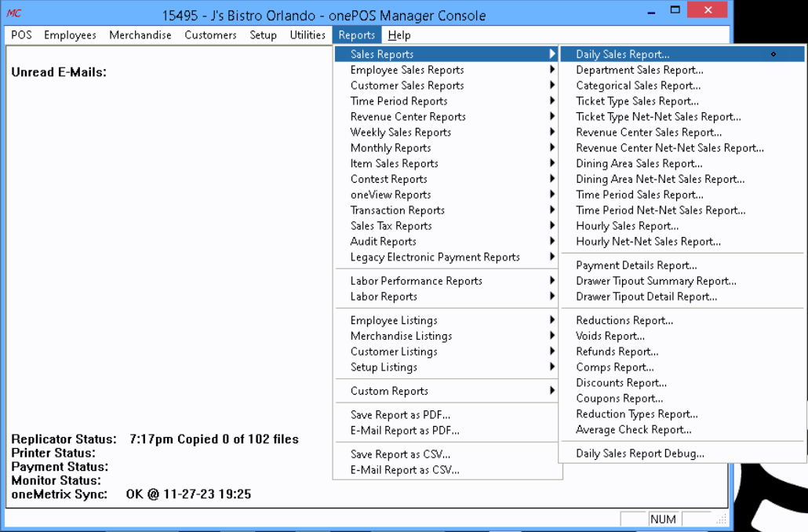808x532 pixels.
Task: Expand Audit Reports submenu
Action: [x=446, y=241]
